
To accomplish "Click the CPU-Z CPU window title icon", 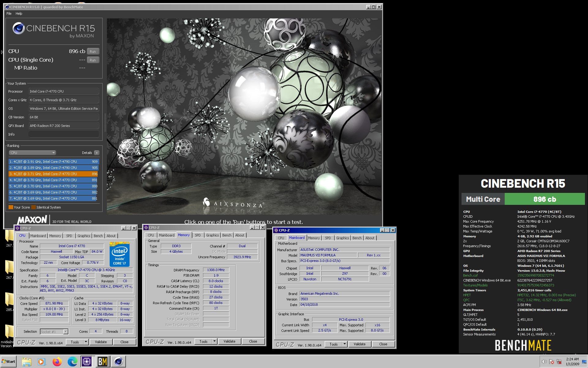I will pyautogui.click(x=17, y=228).
